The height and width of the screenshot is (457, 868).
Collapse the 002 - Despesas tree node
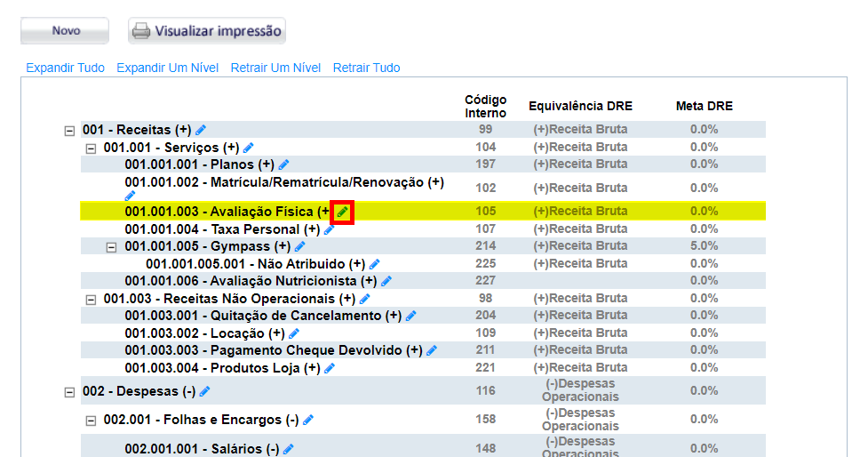[69, 391]
